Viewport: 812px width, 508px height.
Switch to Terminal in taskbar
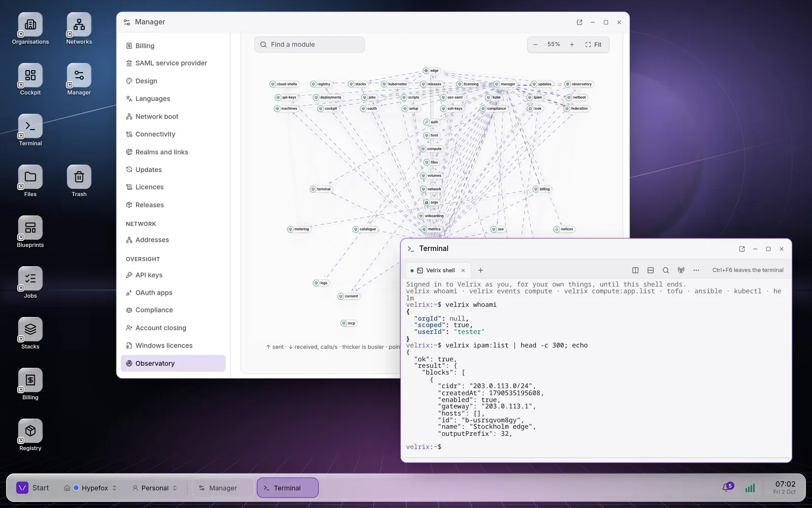pyautogui.click(x=288, y=488)
